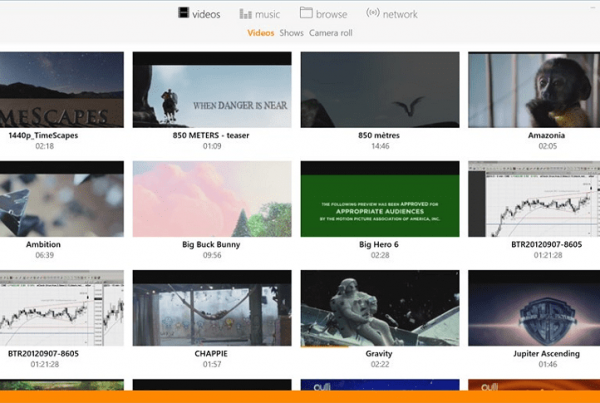Click the 01:09 duration label
This screenshot has height=403, width=600.
pos(212,146)
